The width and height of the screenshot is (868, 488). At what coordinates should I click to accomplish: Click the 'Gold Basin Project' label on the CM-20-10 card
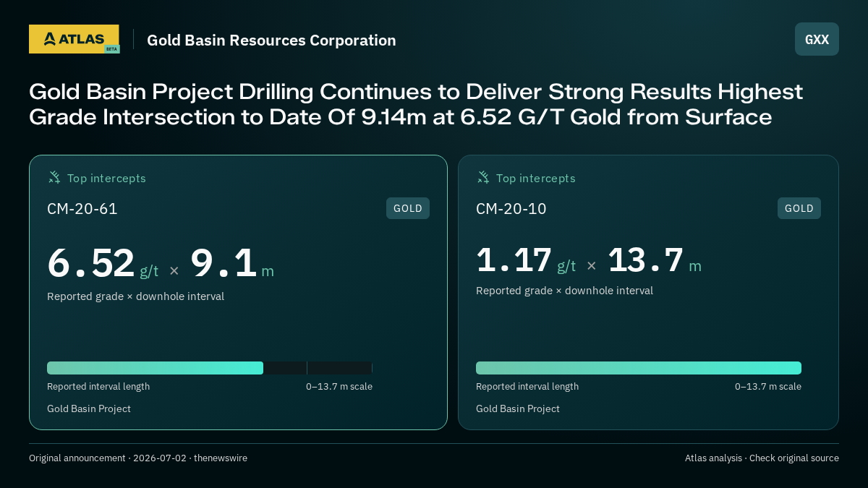[518, 409]
